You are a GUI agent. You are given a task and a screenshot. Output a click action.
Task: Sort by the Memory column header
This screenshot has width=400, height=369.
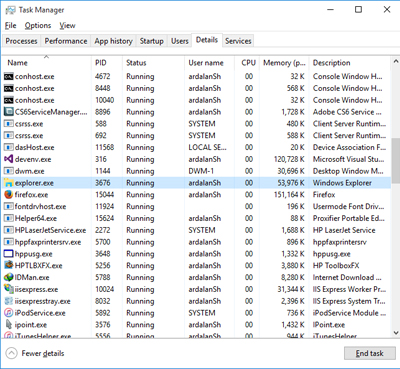[x=284, y=63]
